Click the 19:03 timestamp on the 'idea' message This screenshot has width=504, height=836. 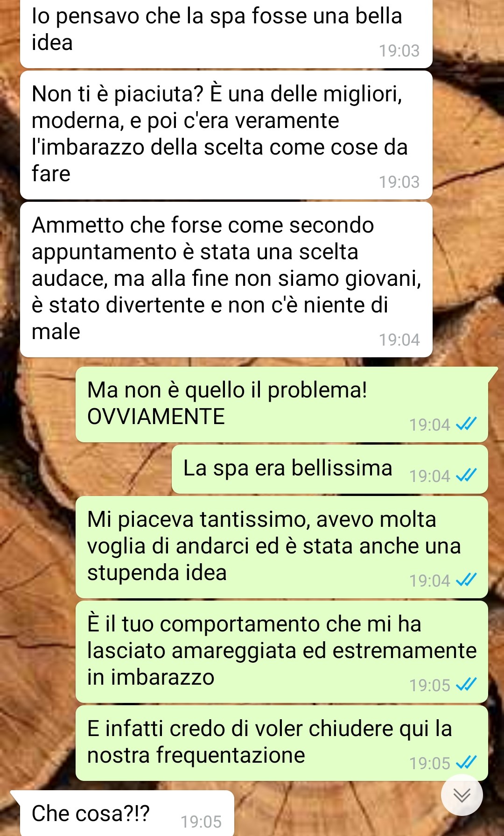399,50
